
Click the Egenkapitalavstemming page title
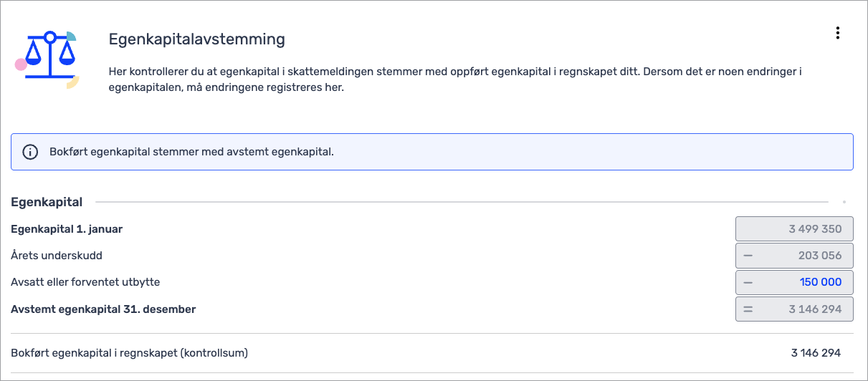pyautogui.click(x=196, y=39)
